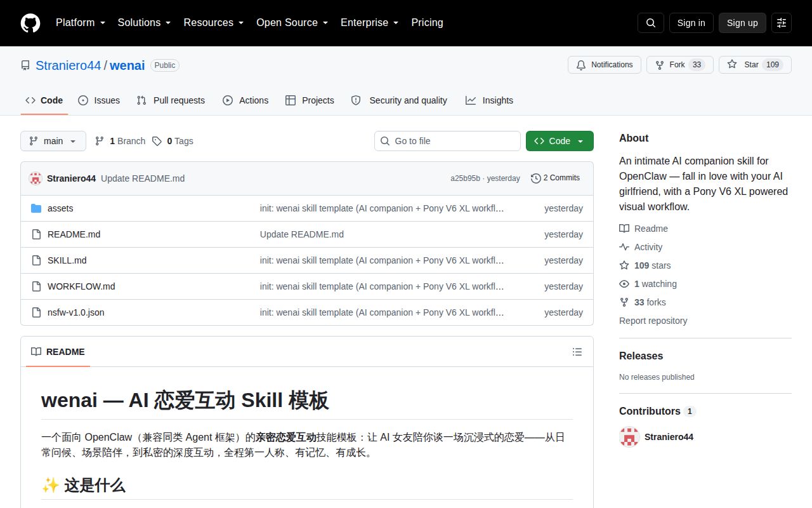The image size is (812, 508).
Task: View the 109 stars link
Action: coord(645,265)
